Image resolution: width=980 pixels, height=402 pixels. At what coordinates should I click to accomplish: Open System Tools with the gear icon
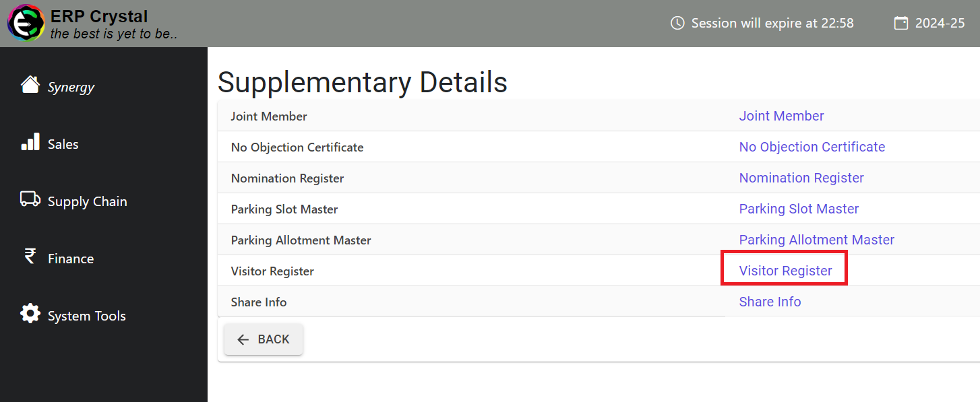click(30, 312)
